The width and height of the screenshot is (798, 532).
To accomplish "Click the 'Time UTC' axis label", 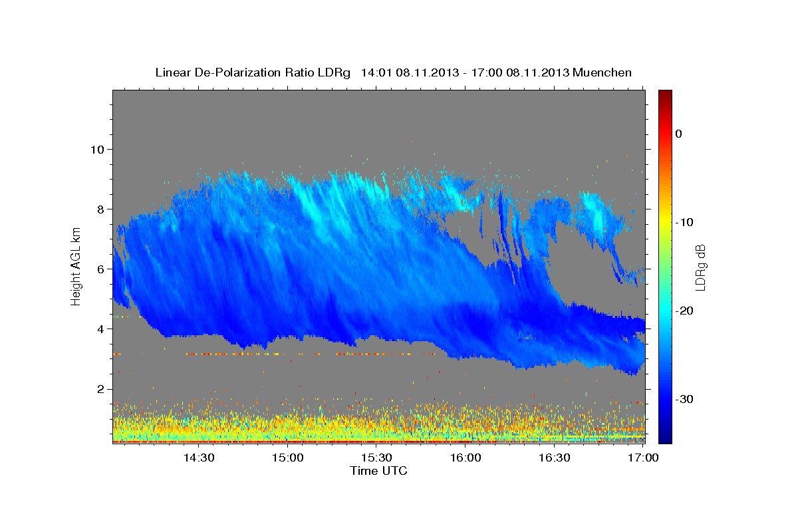I will coord(378,471).
